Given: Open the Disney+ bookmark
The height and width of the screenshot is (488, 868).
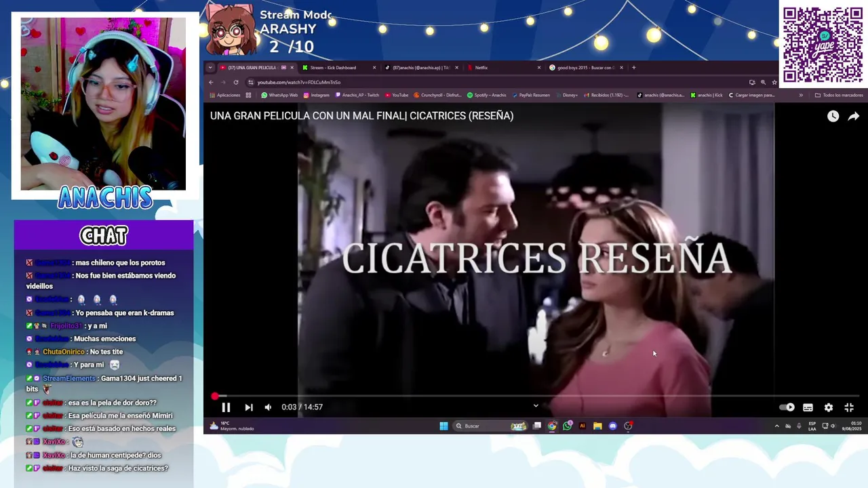Looking at the screenshot, I should pos(566,96).
